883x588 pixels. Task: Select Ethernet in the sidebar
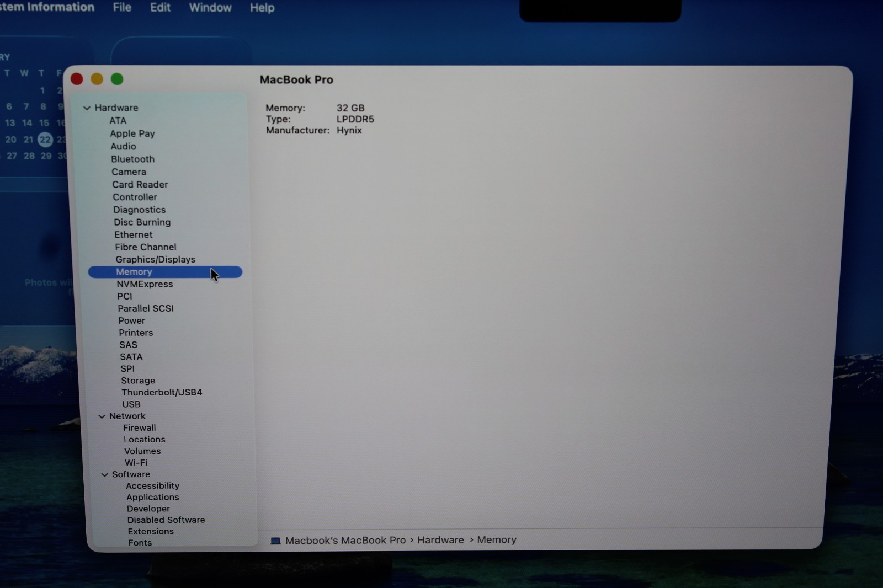133,234
